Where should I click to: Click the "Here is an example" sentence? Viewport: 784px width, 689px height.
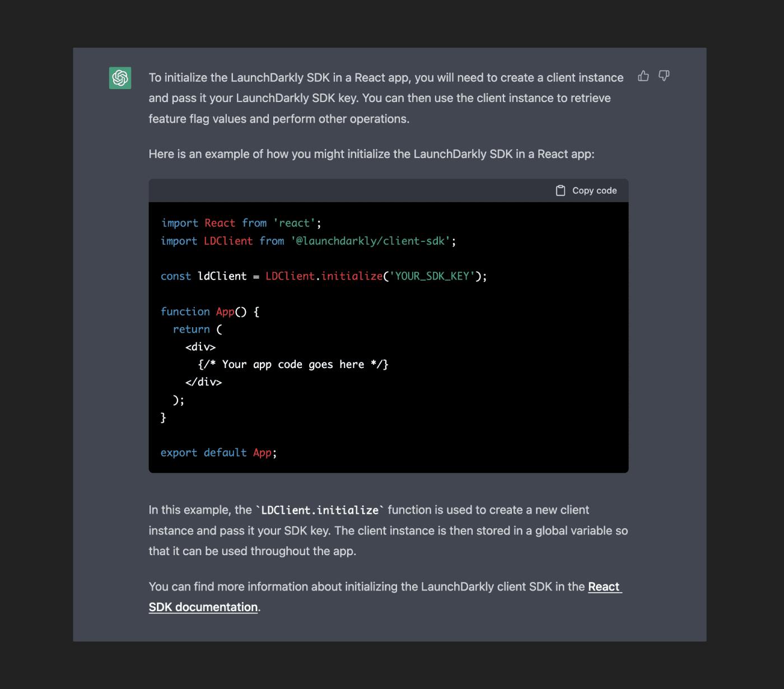(371, 154)
